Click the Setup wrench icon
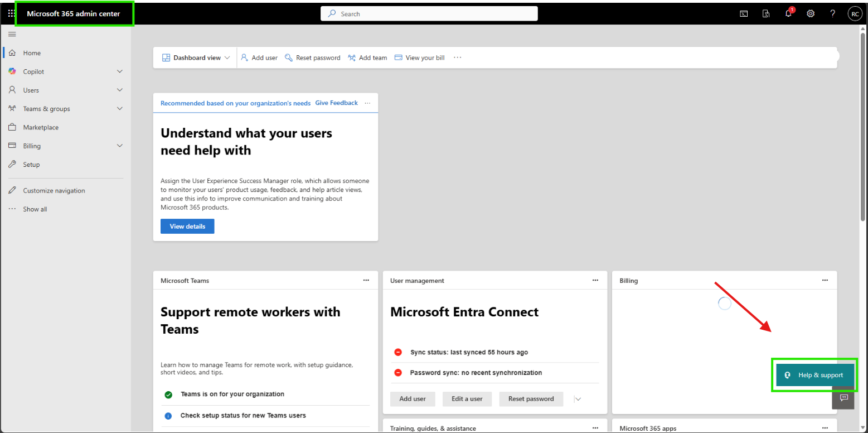The height and width of the screenshot is (433, 868). coord(12,165)
